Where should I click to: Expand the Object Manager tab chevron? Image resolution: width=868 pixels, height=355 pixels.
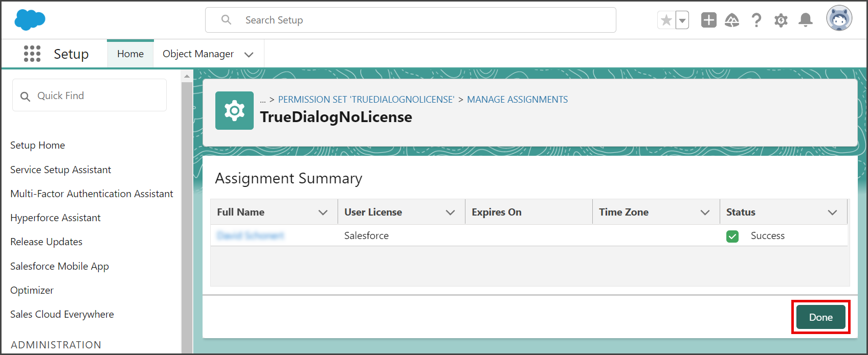coord(249,54)
